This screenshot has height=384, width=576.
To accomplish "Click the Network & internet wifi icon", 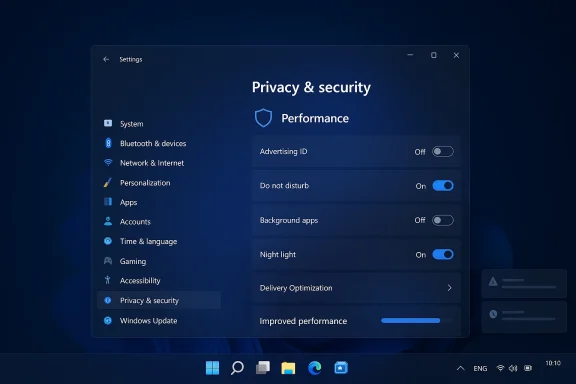I will [x=108, y=162].
